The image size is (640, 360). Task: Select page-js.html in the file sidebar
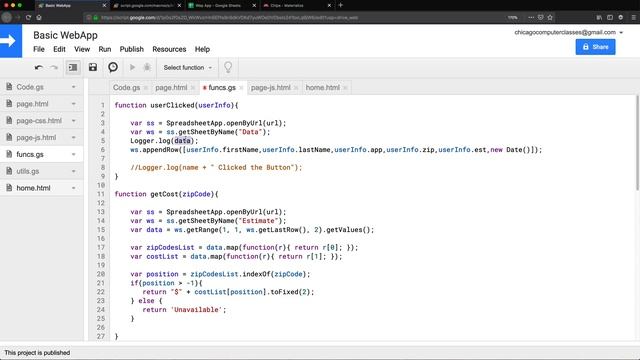pos(36,138)
